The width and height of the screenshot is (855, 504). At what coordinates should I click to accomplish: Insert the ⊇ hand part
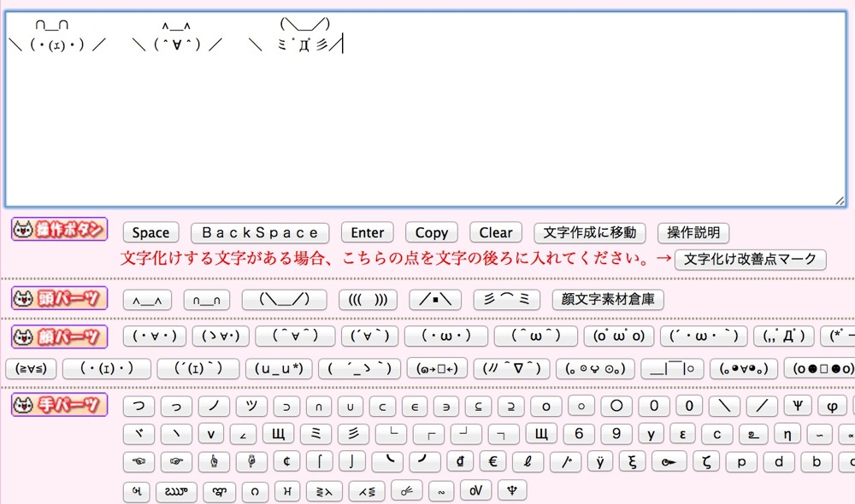[510, 407]
